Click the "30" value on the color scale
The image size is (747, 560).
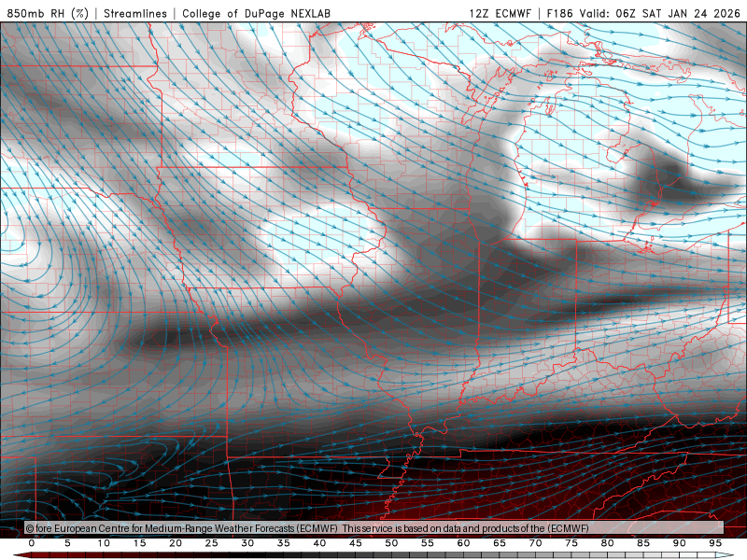pyautogui.click(x=247, y=543)
